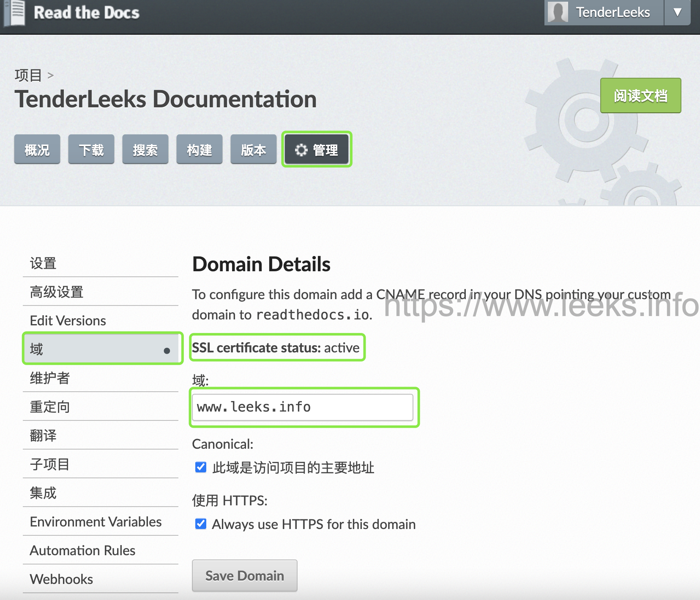Open the TenderLeeks Documentation project title
This screenshot has height=600, width=700.
(165, 99)
